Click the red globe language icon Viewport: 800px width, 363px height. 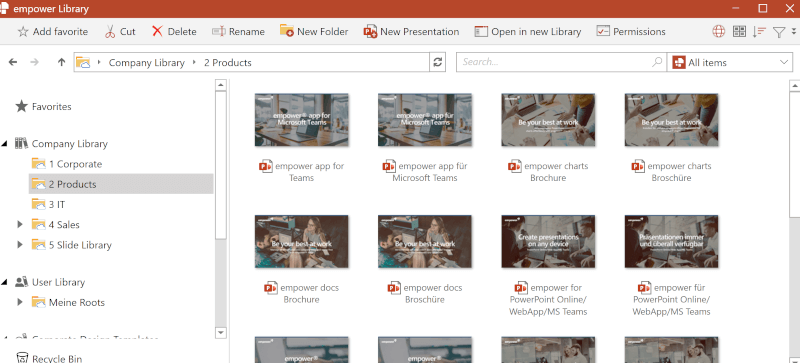(x=718, y=32)
